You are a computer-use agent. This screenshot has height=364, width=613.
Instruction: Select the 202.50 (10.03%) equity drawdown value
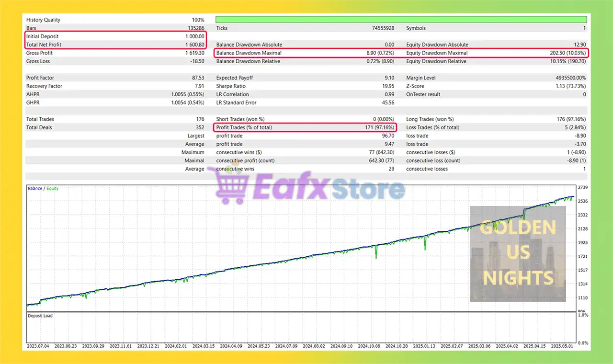pyautogui.click(x=567, y=53)
